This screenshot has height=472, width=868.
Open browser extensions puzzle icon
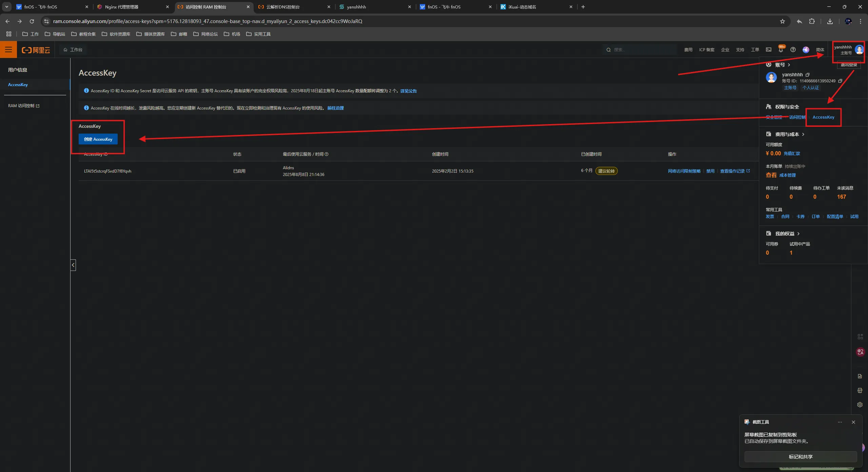812,21
